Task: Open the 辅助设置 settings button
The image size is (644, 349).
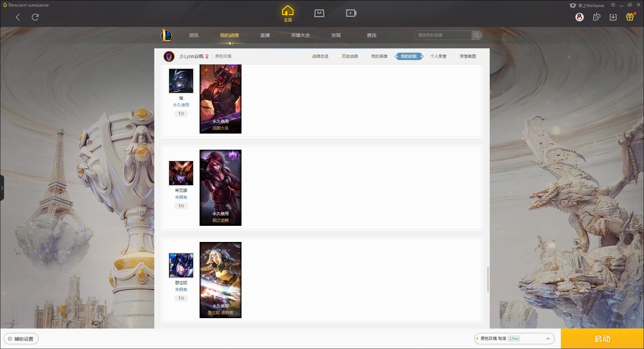Action: pos(21,339)
